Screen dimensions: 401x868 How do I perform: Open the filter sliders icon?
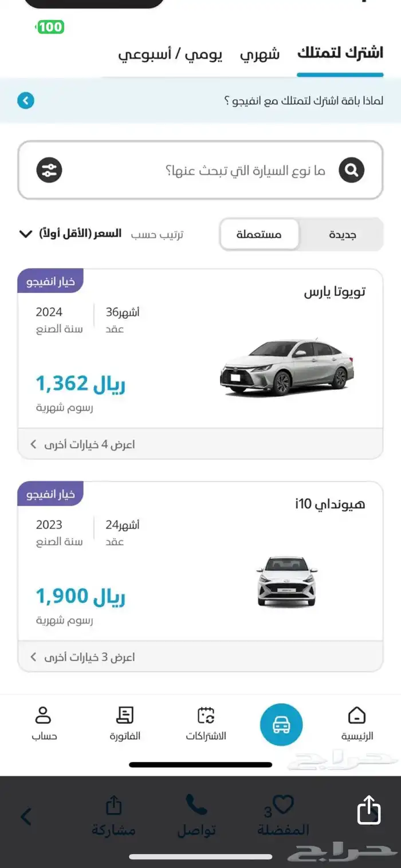49,170
